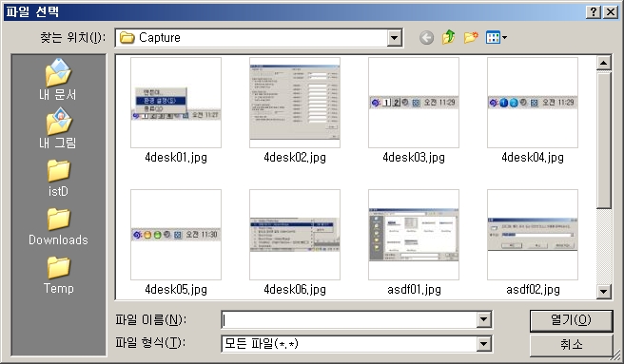Select the 4desk03.jpg thumbnail
The height and width of the screenshot is (364, 624).
[414, 103]
